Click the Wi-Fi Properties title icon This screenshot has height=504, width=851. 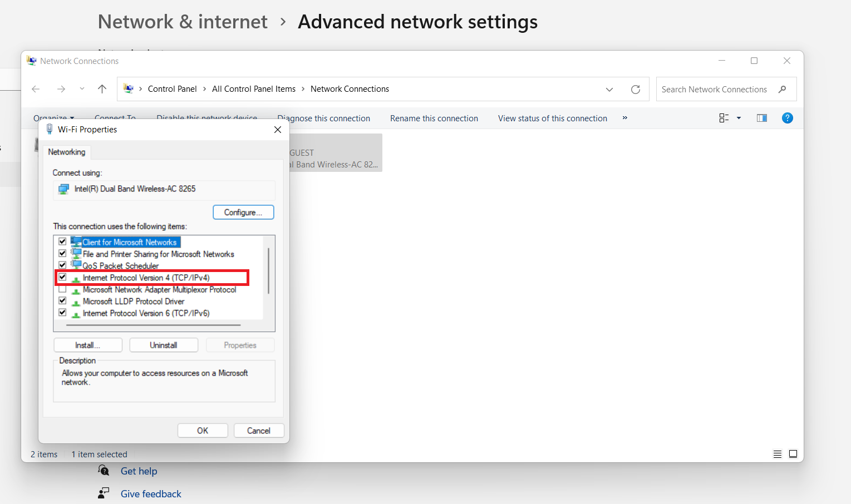coord(50,130)
